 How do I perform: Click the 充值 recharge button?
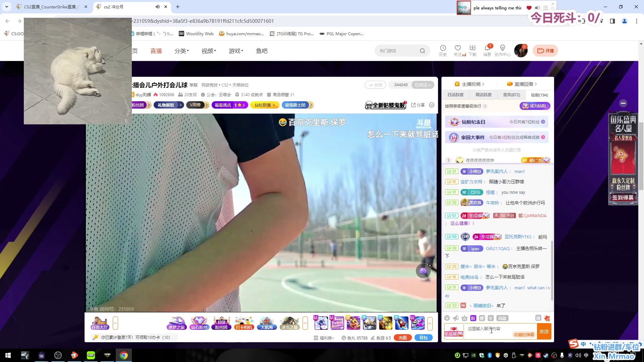[x=402, y=338]
